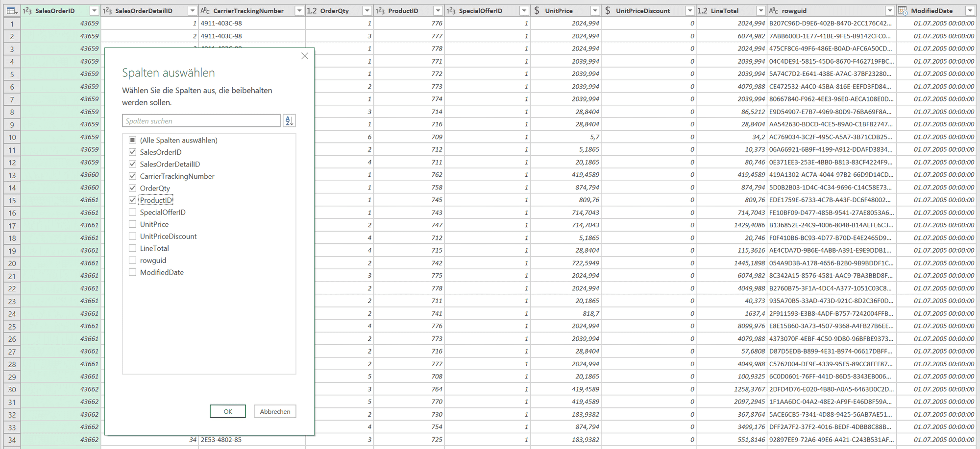Click the text type icon of CarrierTrackingNumber column
The image size is (980, 449).
pos(205,11)
